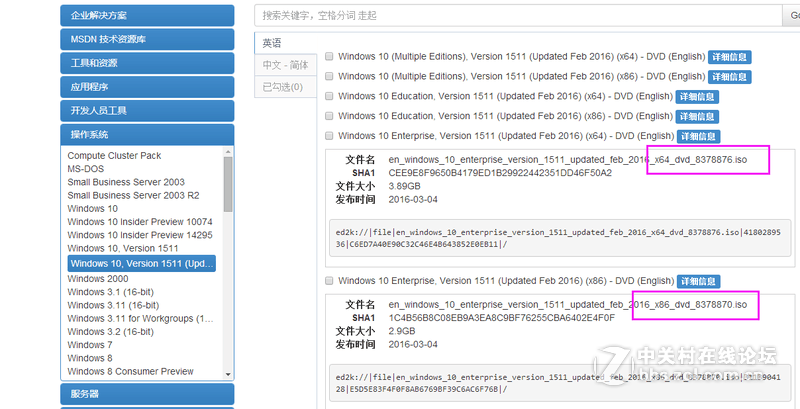
Task: Expand the 应用程序 section
Action: click(x=147, y=87)
